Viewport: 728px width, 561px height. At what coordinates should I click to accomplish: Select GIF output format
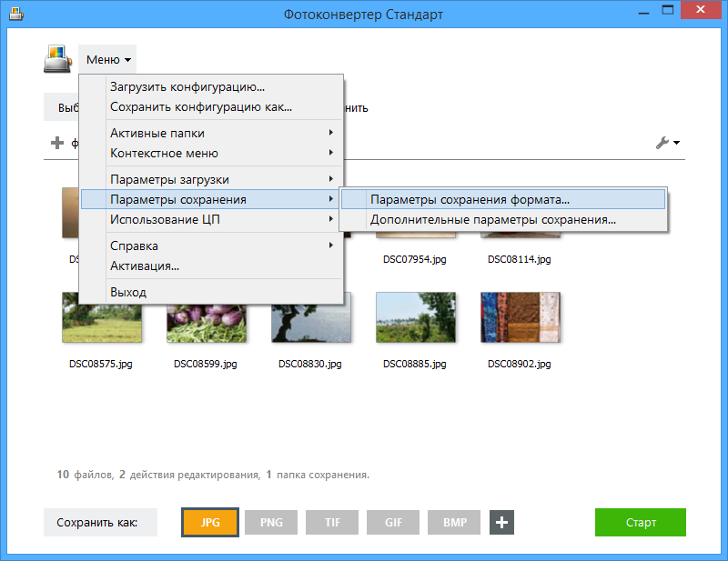(x=393, y=523)
